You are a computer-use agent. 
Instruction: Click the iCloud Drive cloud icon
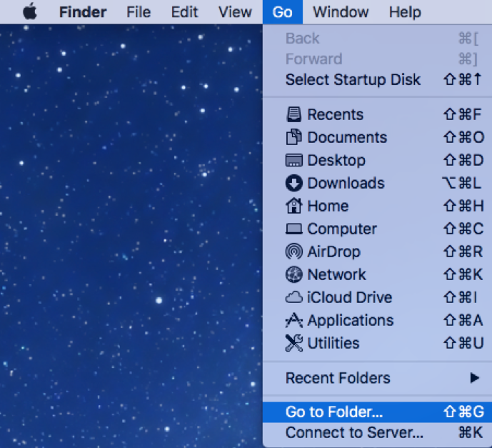pos(293,297)
